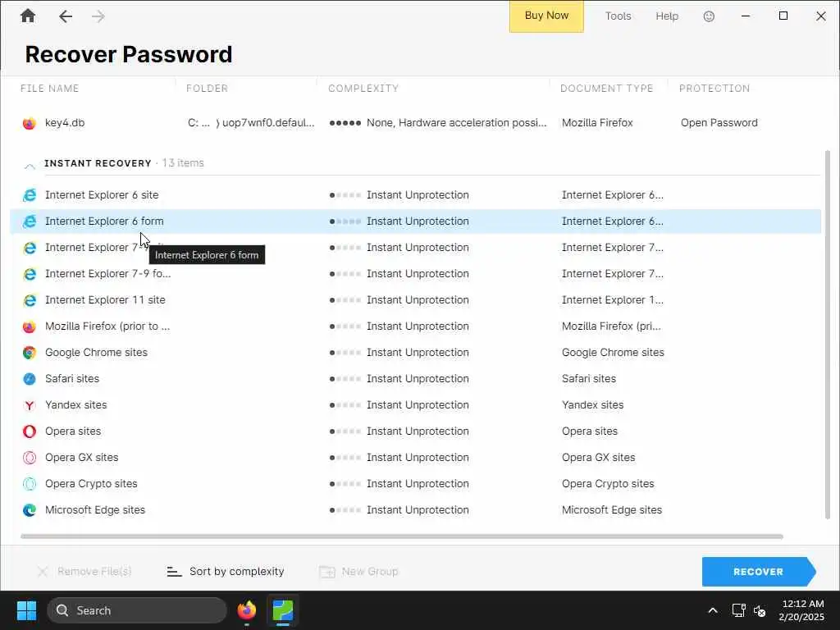Select the Opera GX sites row name
Viewport: 840px width, 630px height.
(82, 458)
